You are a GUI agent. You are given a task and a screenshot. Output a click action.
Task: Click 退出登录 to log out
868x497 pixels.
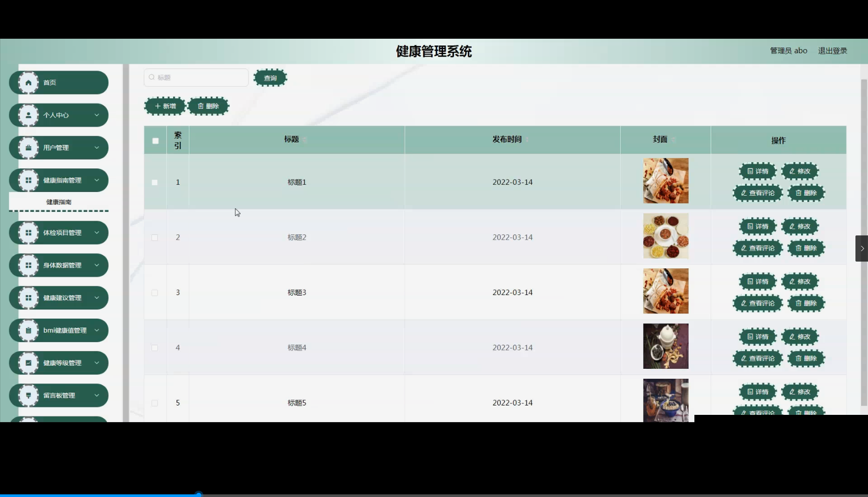pyautogui.click(x=832, y=51)
